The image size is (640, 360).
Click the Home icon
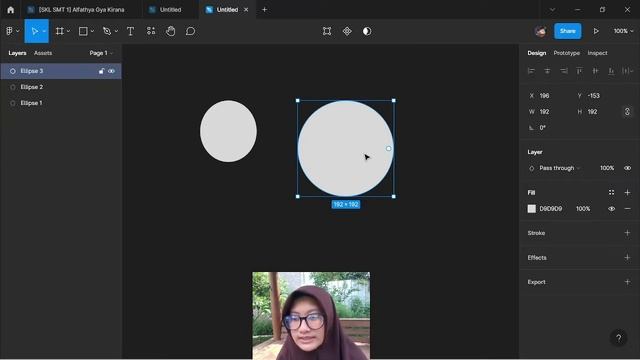click(x=11, y=10)
